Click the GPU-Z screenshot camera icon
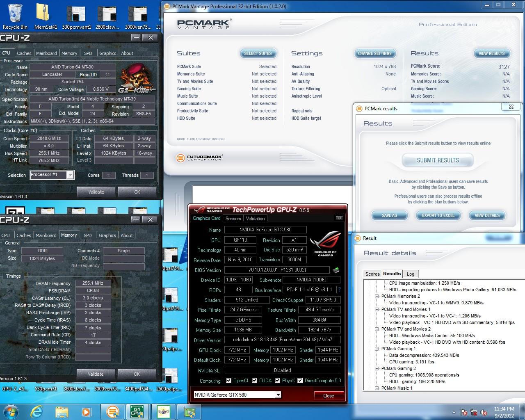 pyautogui.click(x=339, y=218)
